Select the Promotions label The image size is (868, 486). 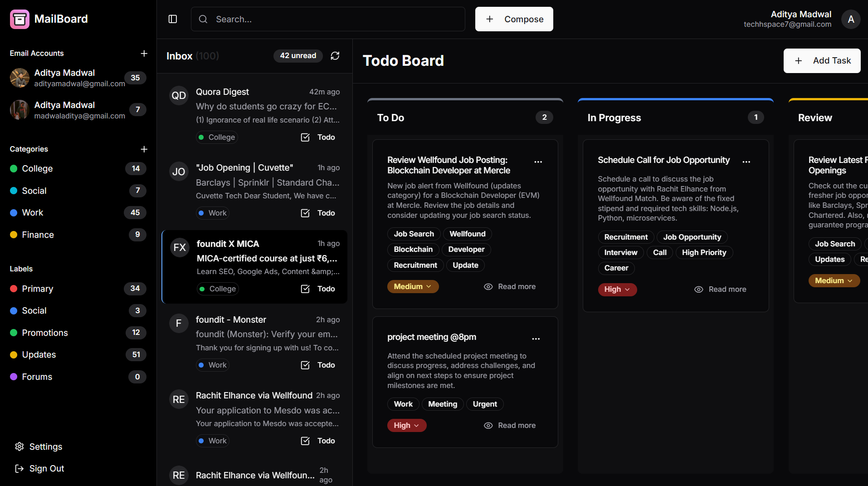click(78, 333)
